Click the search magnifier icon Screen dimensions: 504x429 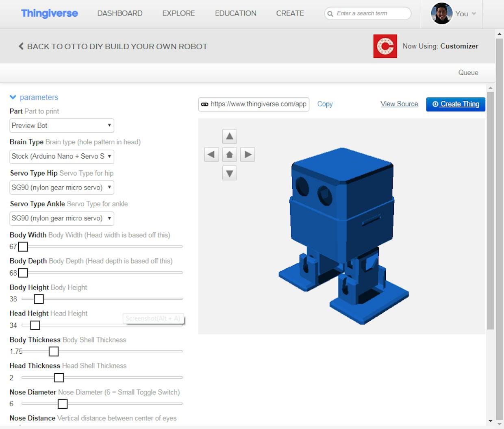tap(330, 14)
